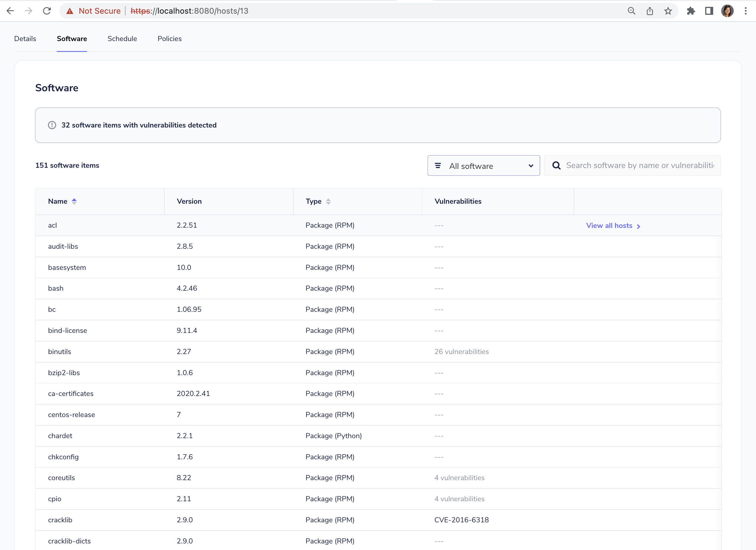Screen dimensions: 756x550
Task: Click the share icon in browser toolbar
Action: 650,11
